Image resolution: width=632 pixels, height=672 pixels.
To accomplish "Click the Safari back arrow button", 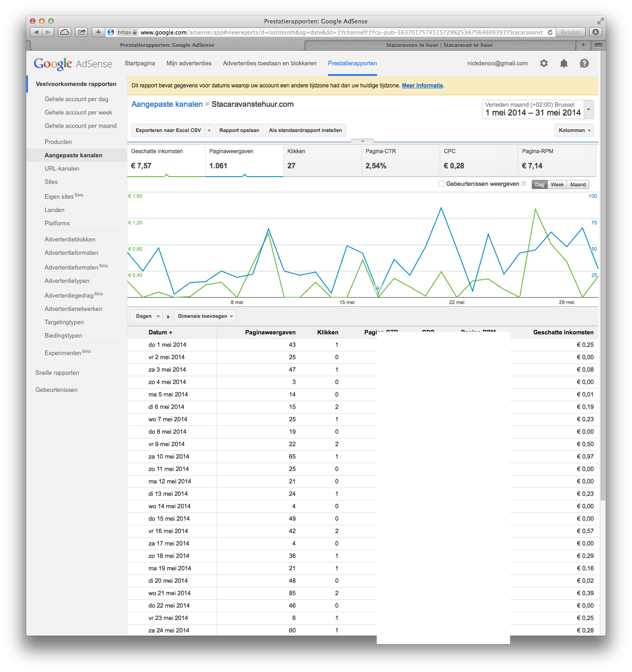I will coord(36,32).
